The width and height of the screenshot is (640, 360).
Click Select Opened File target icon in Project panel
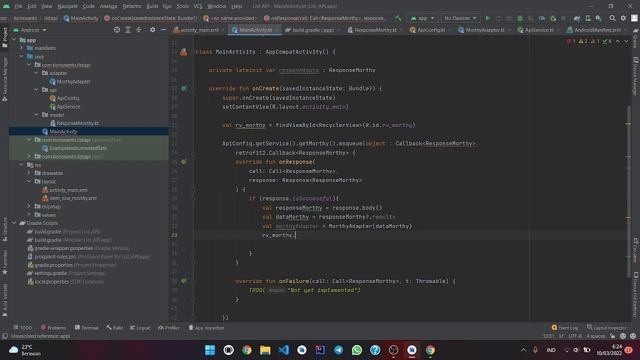[117, 30]
